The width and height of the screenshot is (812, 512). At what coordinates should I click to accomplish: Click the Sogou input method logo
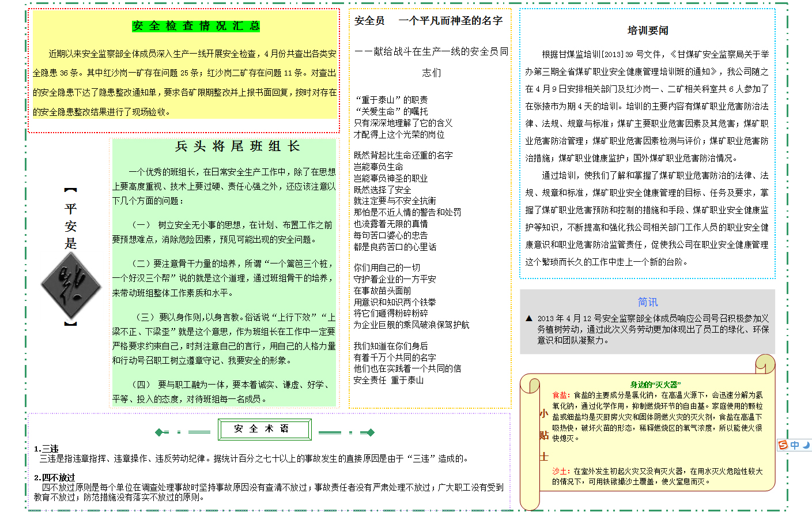pyautogui.click(x=783, y=445)
